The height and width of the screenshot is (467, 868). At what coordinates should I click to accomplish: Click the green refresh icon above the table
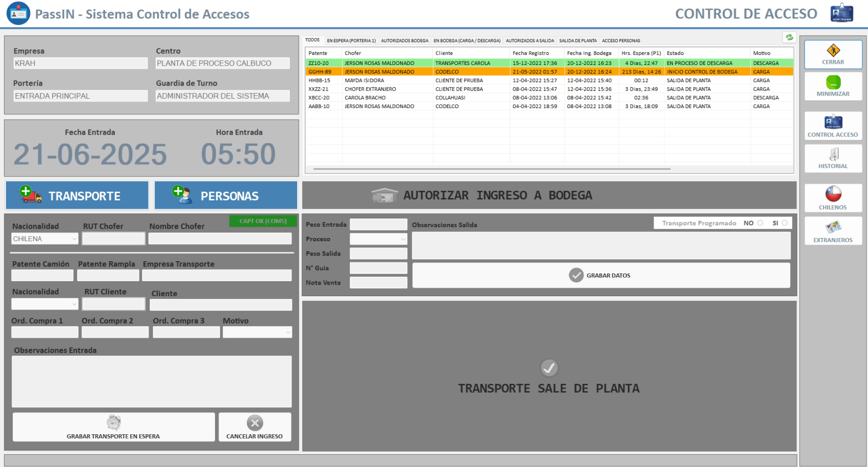[789, 38]
